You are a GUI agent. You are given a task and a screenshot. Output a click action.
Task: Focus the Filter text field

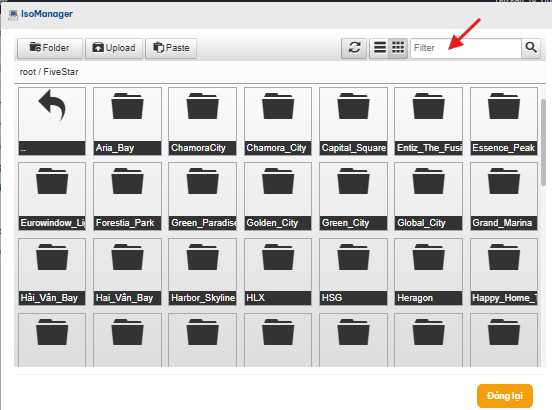tap(466, 48)
